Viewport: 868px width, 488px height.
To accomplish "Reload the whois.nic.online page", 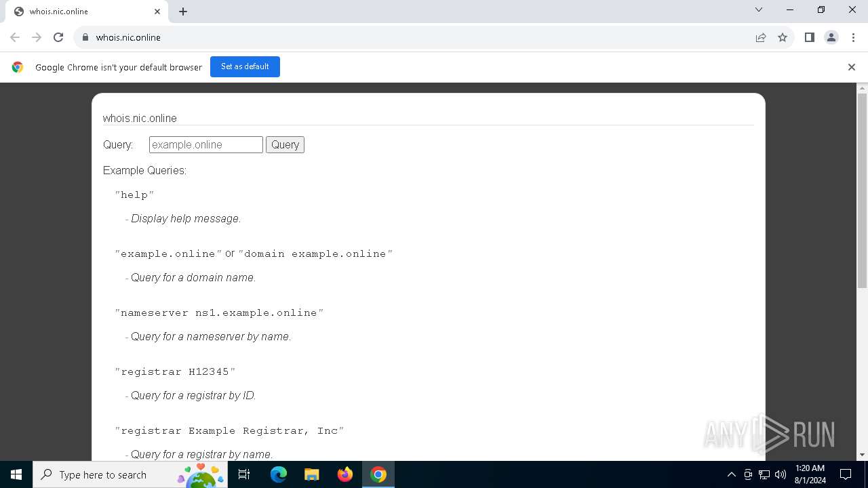I will point(58,37).
